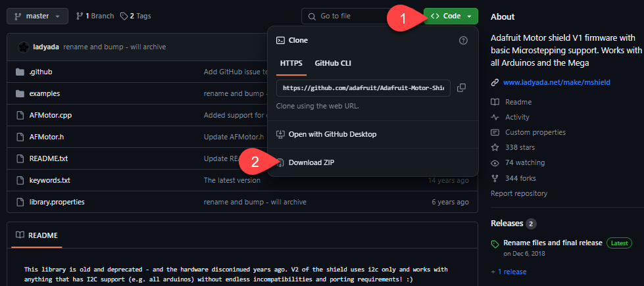This screenshot has height=286, width=644.
Task: Visit www.ladyada.net/make/mshield link
Action: [557, 82]
